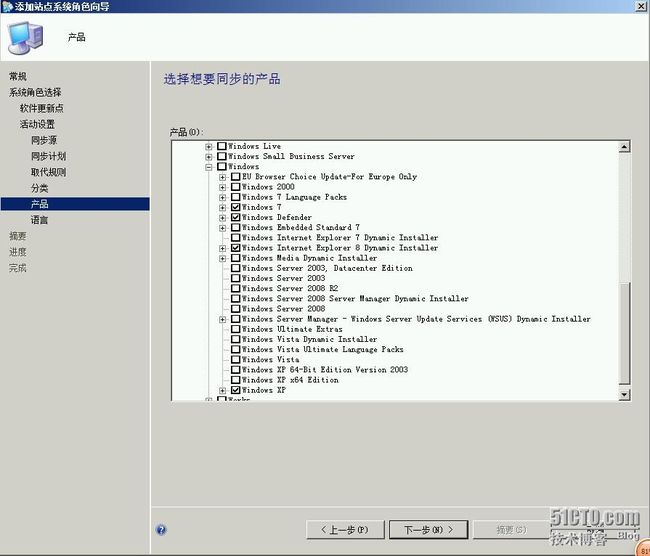Select highlighted 产品 sidebar step
This screenshot has height=556, width=650.
pos(75,204)
